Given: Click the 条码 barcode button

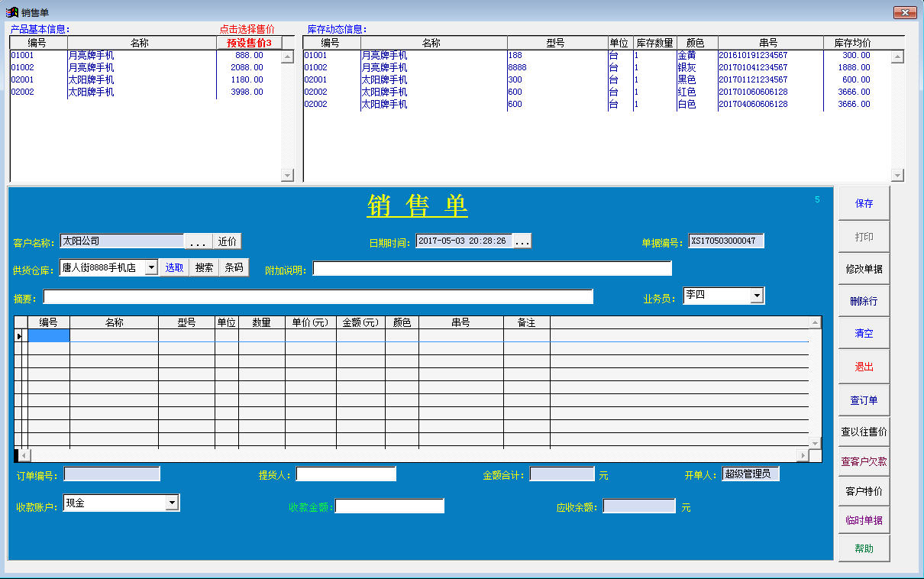Looking at the screenshot, I should (x=234, y=267).
